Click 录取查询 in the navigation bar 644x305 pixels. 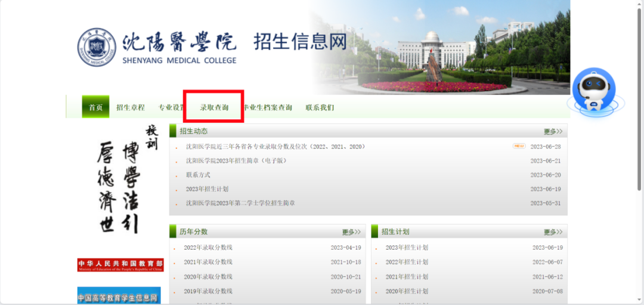(x=214, y=108)
